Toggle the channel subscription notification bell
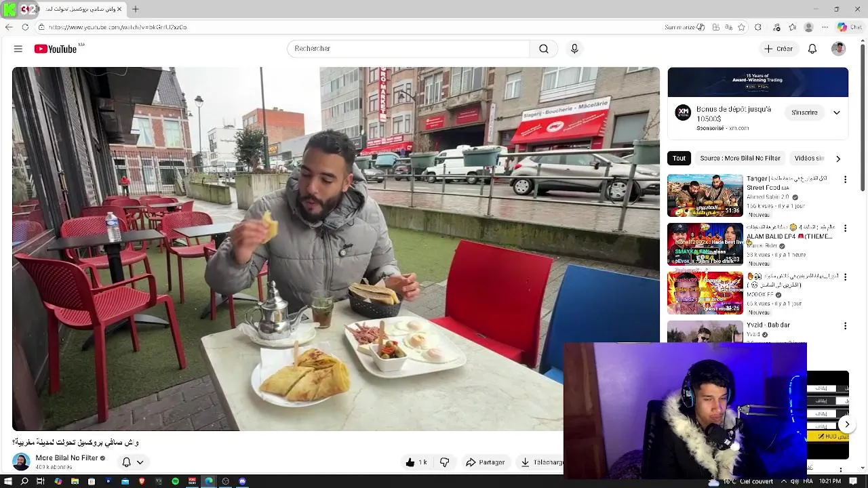868x488 pixels. pyautogui.click(x=126, y=462)
